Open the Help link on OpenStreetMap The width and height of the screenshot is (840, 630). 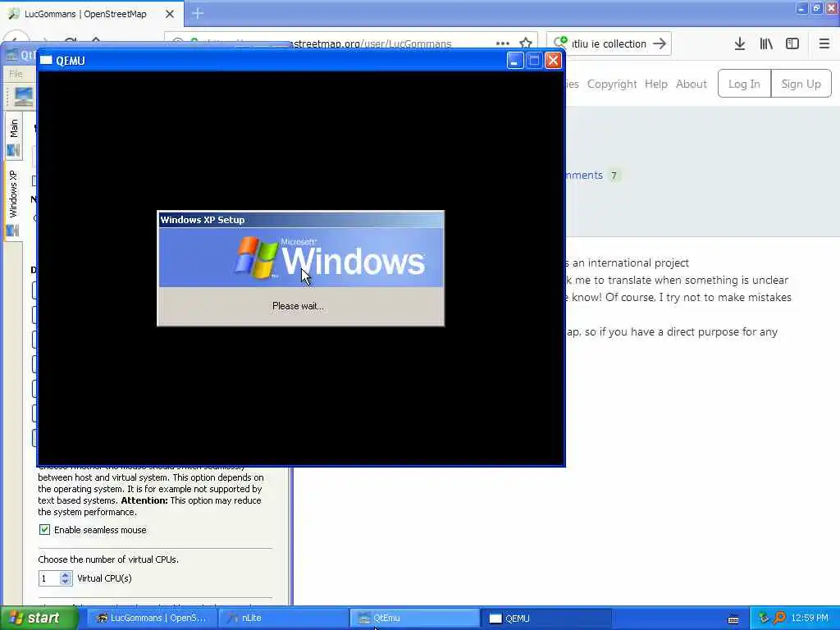tap(655, 84)
